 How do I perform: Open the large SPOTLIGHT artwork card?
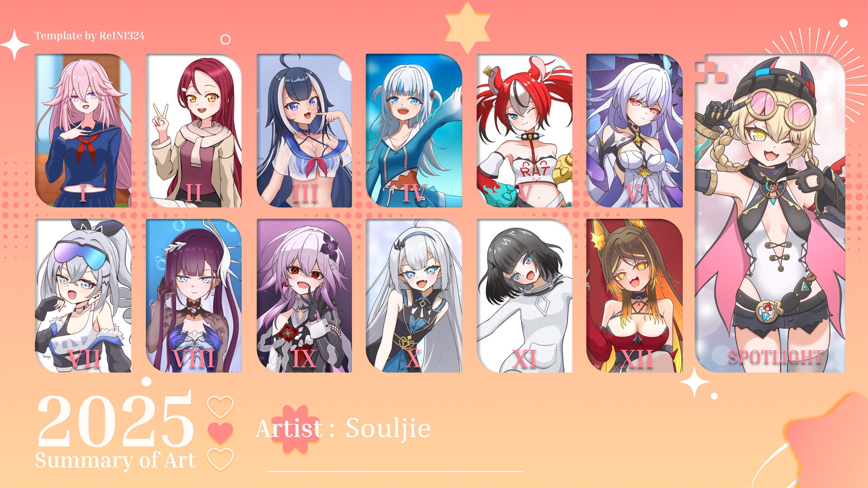pyautogui.click(x=770, y=213)
